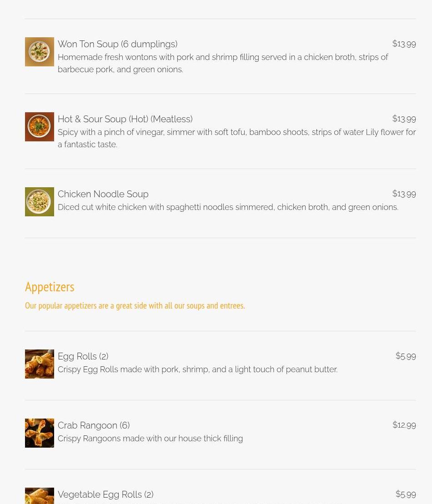Select the Crab Rangoon (6) title

coord(94,425)
